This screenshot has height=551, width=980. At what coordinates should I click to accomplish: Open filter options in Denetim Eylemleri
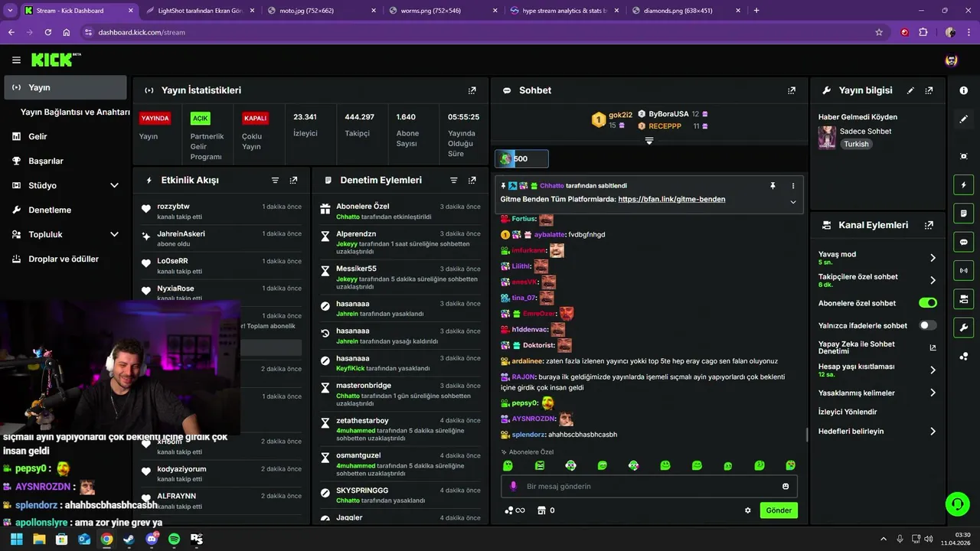point(453,181)
